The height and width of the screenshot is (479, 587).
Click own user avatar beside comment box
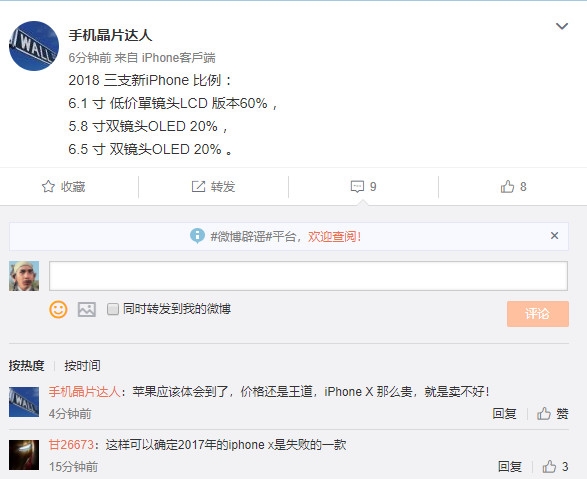pos(24,276)
